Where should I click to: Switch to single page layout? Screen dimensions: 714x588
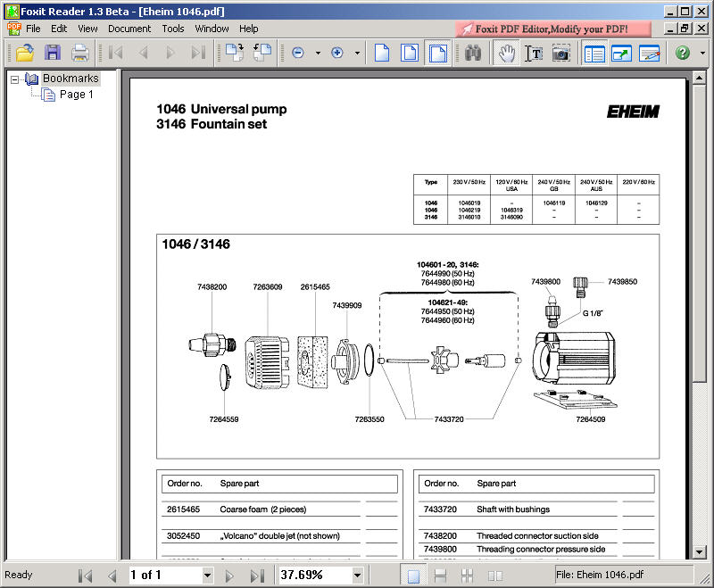point(413,576)
